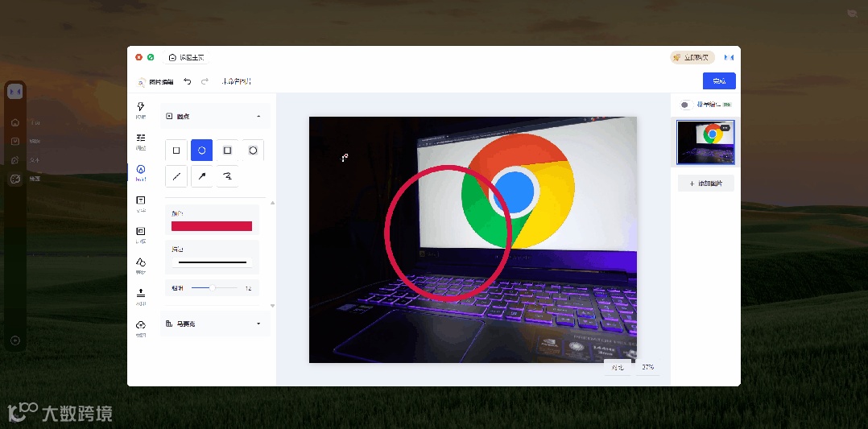Open the home page tab with house icon
Image resolution: width=868 pixels, height=429 pixels.
pyautogui.click(x=187, y=57)
